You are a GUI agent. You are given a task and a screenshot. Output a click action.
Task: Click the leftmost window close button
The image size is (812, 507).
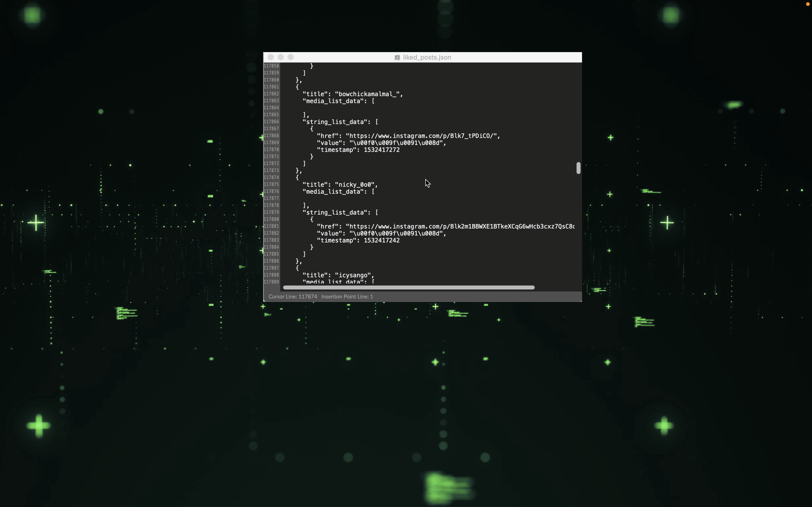[271, 57]
